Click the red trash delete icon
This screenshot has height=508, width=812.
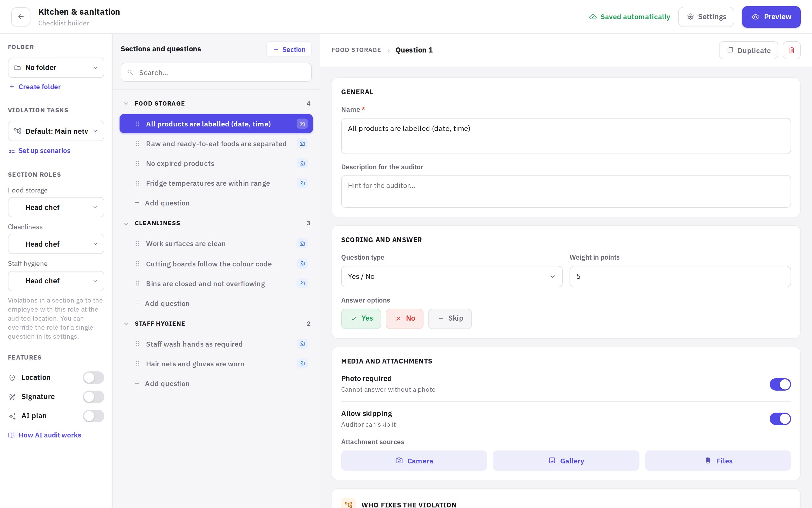pos(791,51)
